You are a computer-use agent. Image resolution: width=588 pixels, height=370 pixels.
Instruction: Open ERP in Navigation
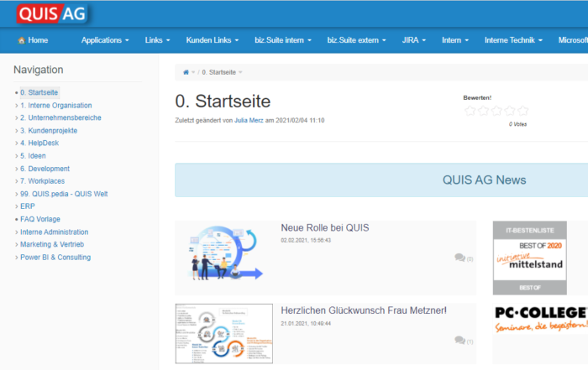pos(28,206)
